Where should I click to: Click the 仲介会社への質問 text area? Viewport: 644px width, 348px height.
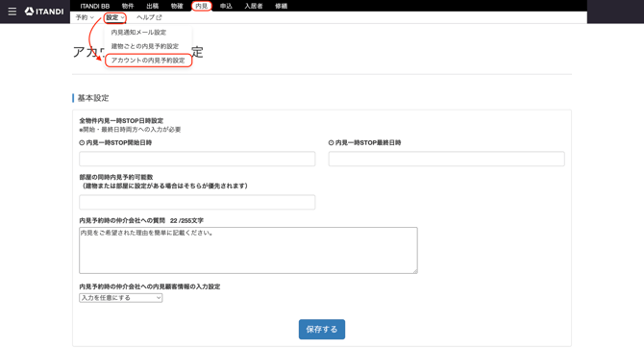pyautogui.click(x=248, y=250)
